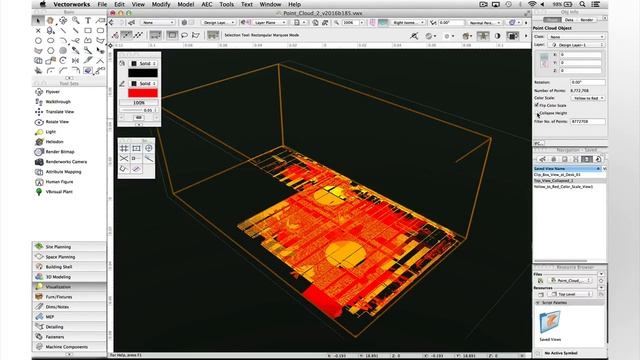
Task: Click the snap to grid icon
Action: (x=124, y=148)
